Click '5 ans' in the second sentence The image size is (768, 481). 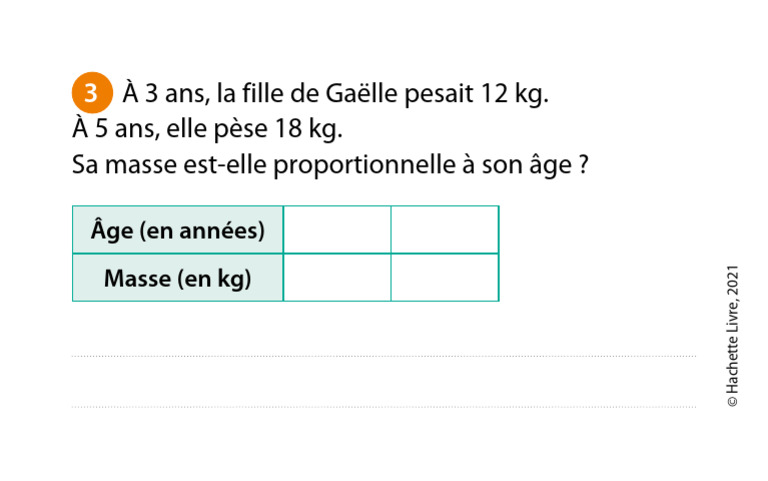coord(113,129)
